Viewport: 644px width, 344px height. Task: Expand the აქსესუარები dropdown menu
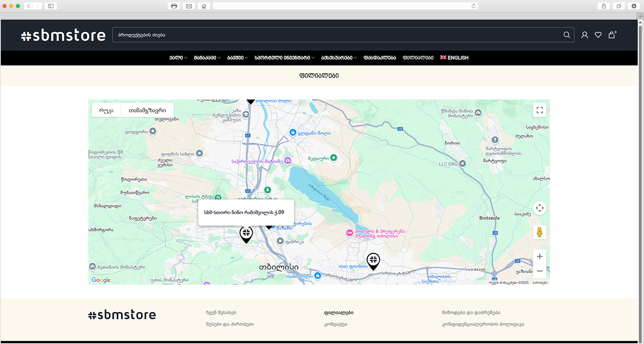point(339,58)
